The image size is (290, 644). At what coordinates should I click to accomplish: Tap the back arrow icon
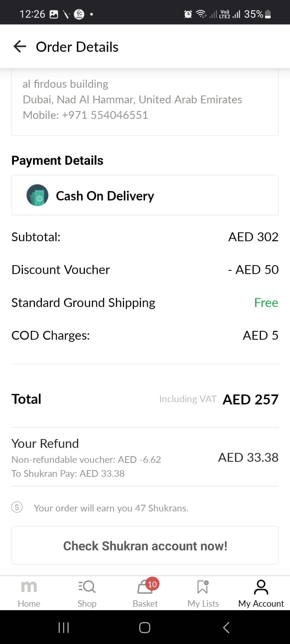click(x=20, y=47)
